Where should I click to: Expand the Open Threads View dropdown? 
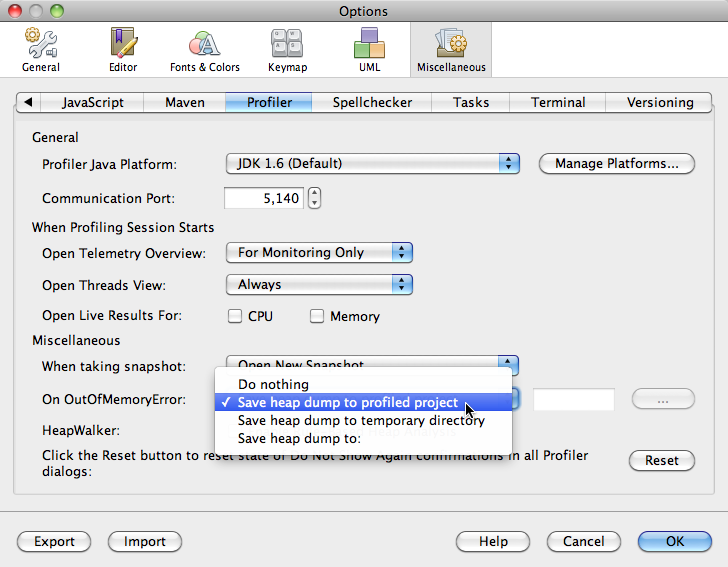click(x=319, y=285)
